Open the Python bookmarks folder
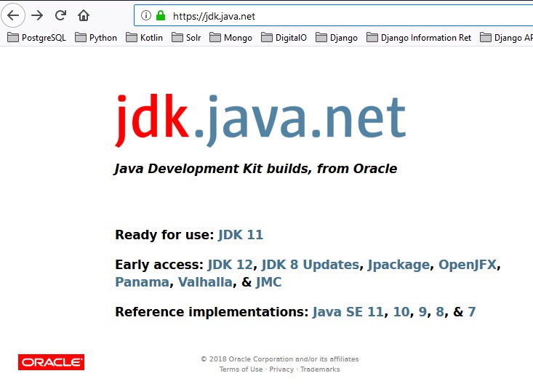533x392 pixels. [96, 37]
